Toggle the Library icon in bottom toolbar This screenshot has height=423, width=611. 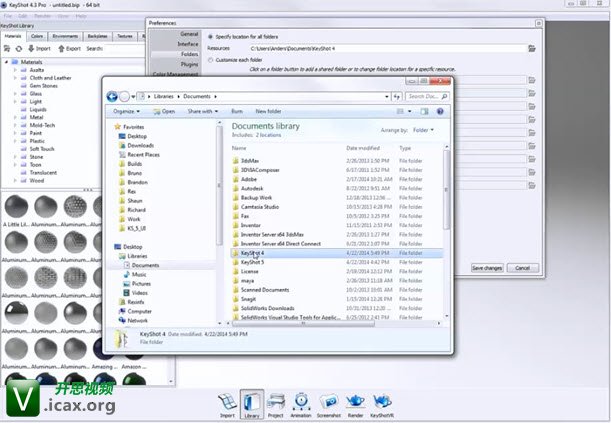point(251,401)
